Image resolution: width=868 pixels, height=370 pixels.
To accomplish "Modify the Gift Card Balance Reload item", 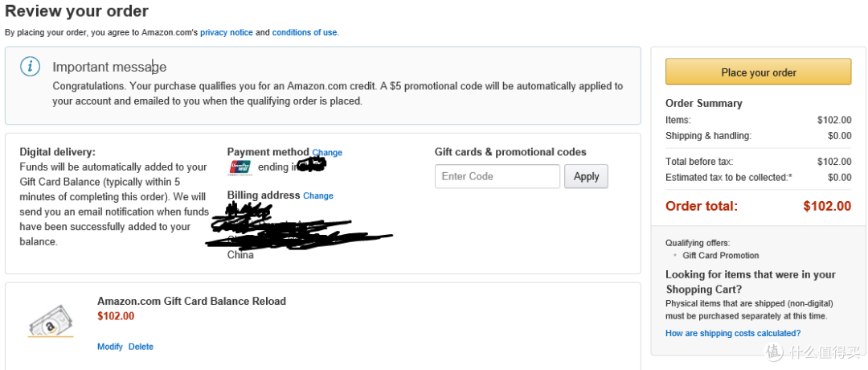I will (x=109, y=347).
